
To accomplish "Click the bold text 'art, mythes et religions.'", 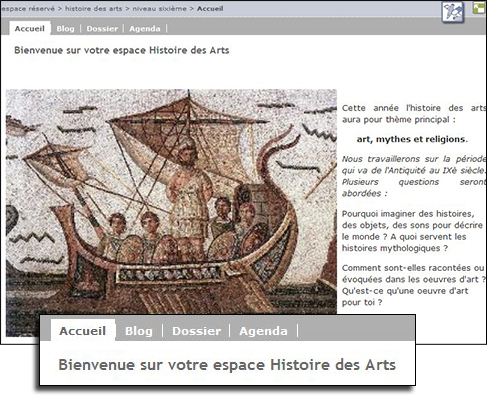I will coord(412,139).
